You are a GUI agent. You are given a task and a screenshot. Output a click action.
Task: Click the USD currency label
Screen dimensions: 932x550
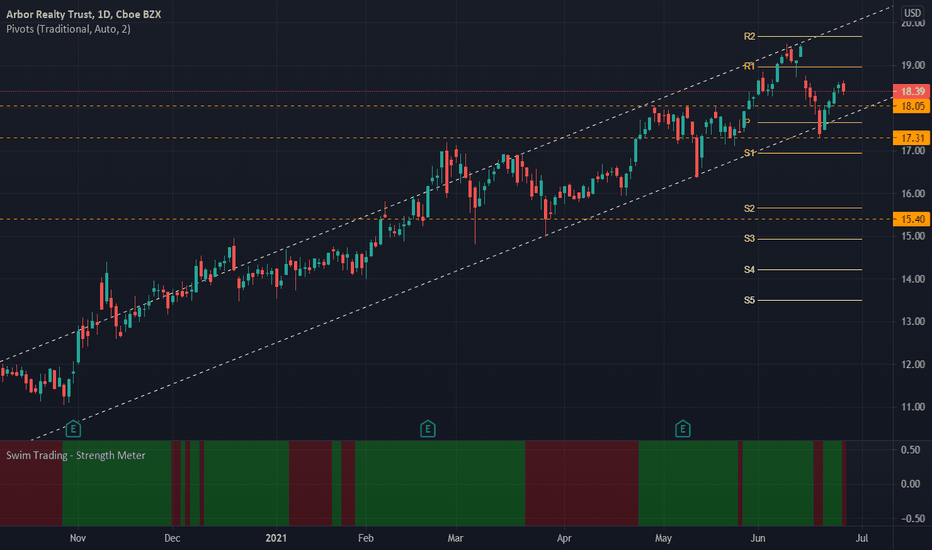[x=912, y=13]
